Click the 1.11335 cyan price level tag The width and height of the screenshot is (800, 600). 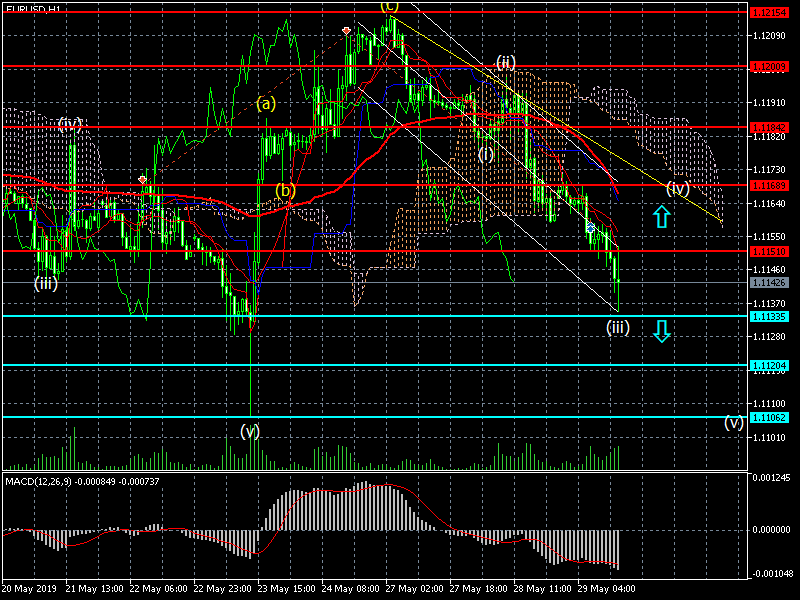coord(773,316)
